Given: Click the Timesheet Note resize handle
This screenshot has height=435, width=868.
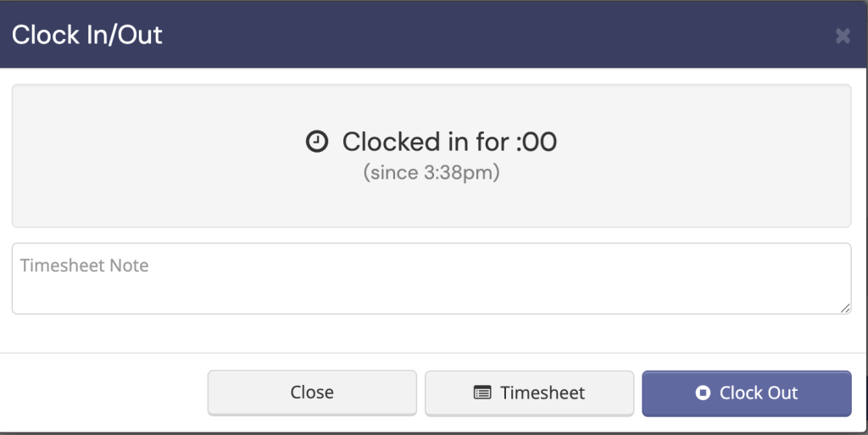Looking at the screenshot, I should [845, 309].
